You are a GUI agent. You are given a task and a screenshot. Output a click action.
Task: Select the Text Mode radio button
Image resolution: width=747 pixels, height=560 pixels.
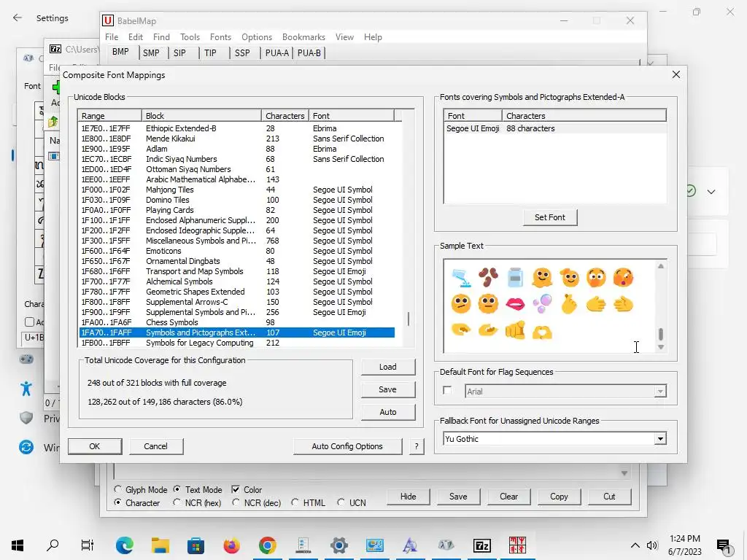pos(177,489)
